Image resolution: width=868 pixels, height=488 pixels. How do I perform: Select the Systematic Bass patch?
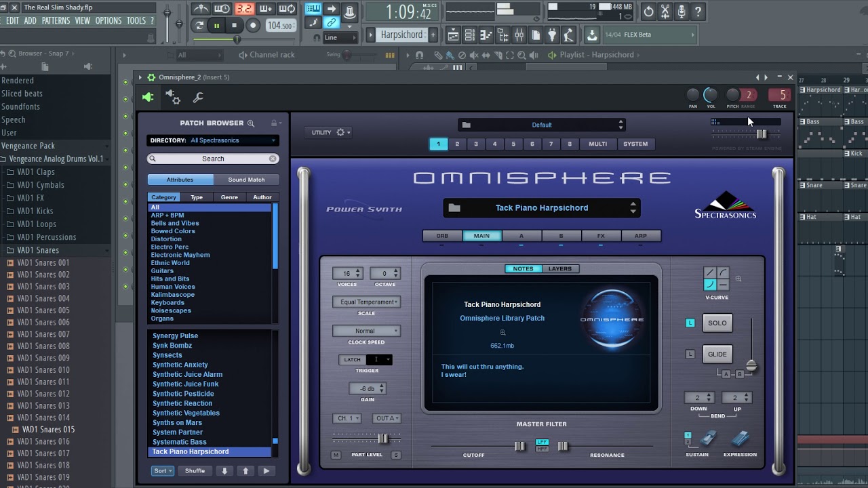click(180, 442)
